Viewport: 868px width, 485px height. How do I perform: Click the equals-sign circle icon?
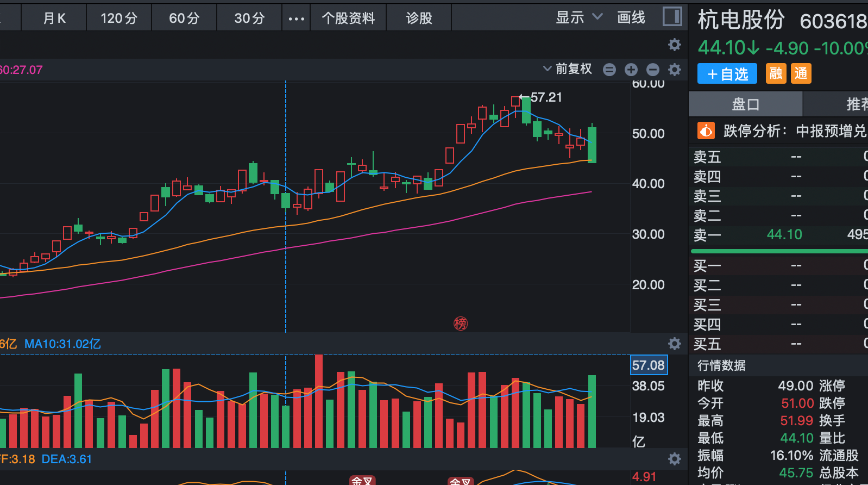609,70
